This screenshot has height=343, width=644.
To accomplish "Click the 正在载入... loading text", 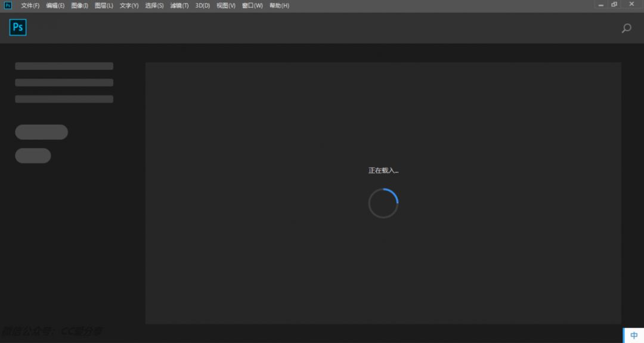I will (x=383, y=171).
